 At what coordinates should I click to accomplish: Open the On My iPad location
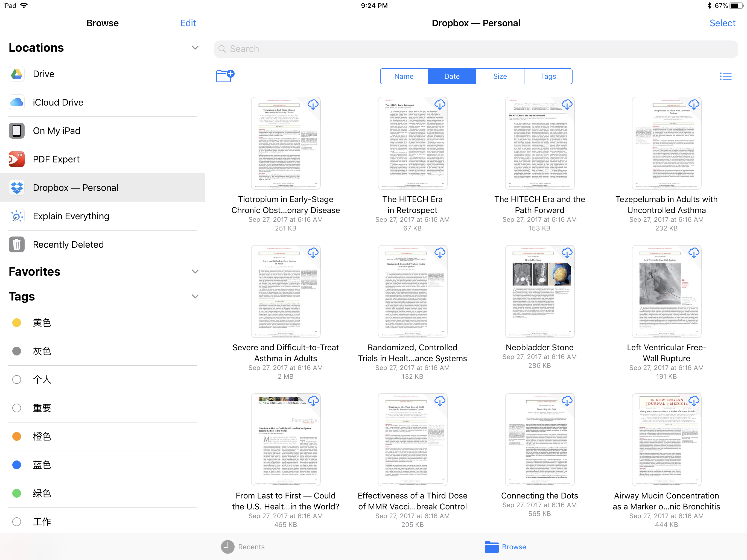tap(102, 131)
